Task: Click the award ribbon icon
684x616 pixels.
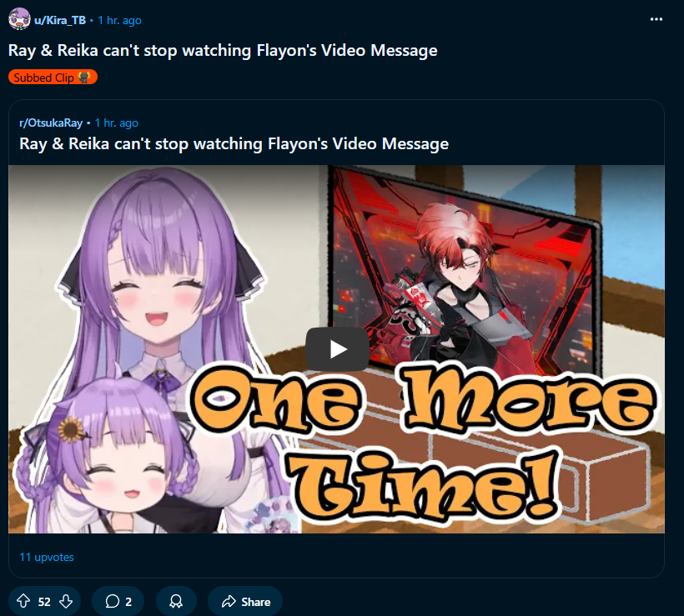Action: click(176, 601)
